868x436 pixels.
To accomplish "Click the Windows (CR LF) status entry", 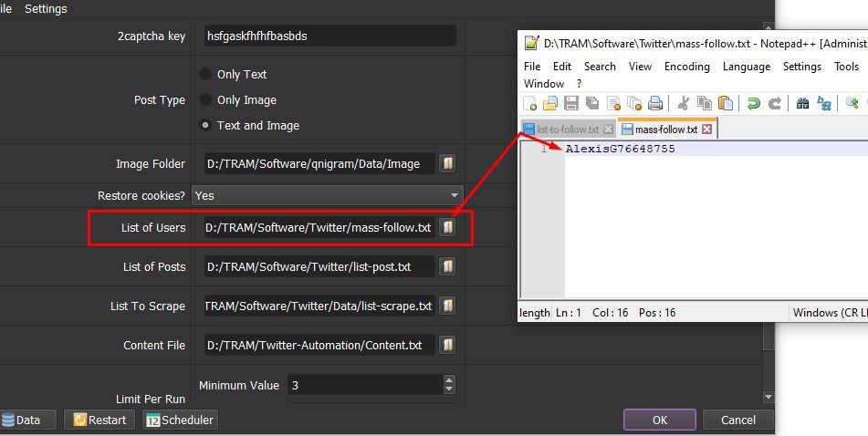I will (830, 312).
